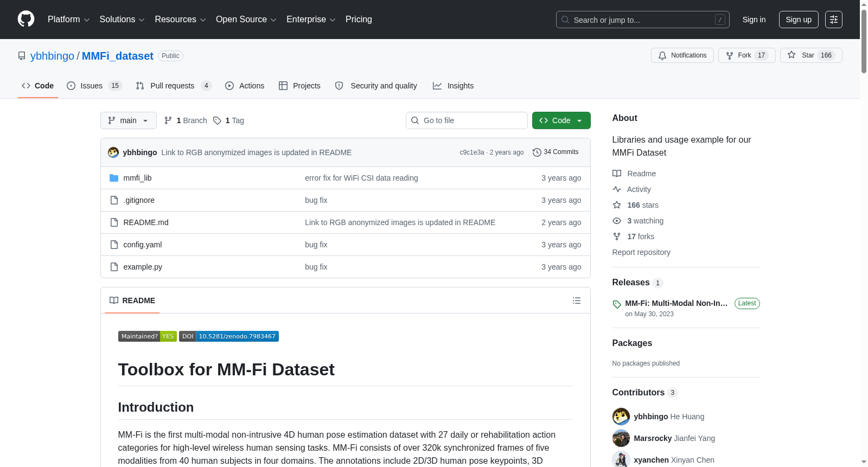This screenshot has width=868, height=467.
Task: Expand the Enterprise menu
Action: coord(311,20)
